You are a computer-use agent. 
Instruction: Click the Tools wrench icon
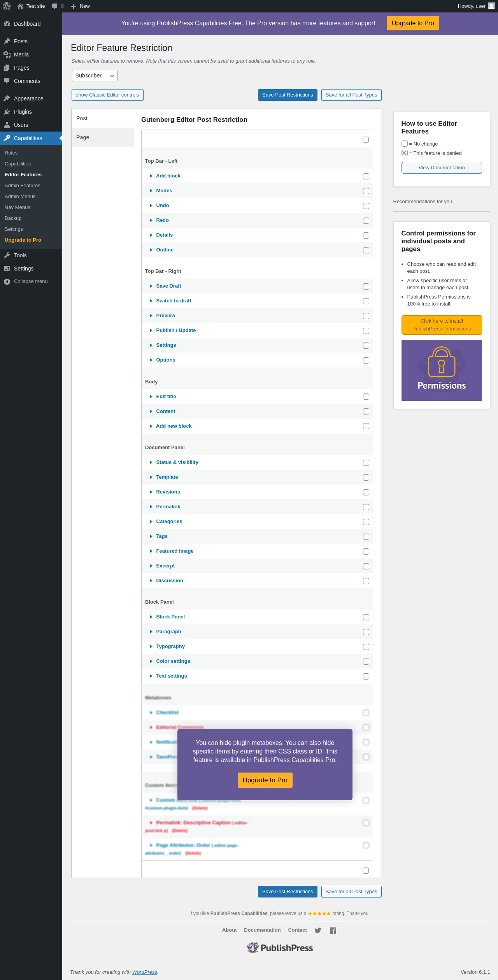(7, 255)
